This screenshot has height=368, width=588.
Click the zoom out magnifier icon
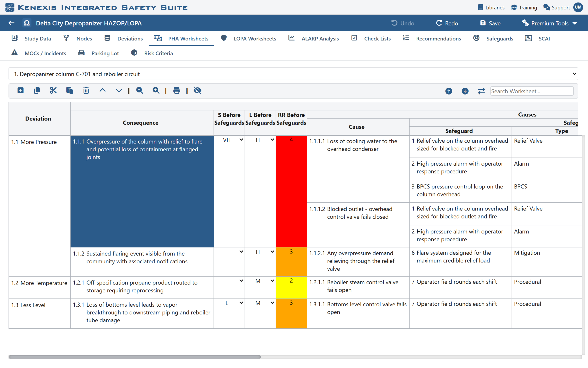point(140,91)
